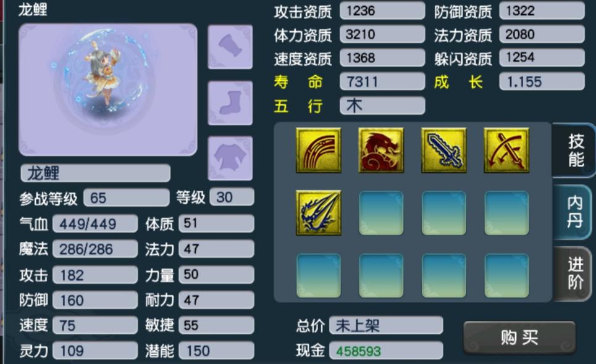Select the pet collar equipment slot

click(230, 47)
